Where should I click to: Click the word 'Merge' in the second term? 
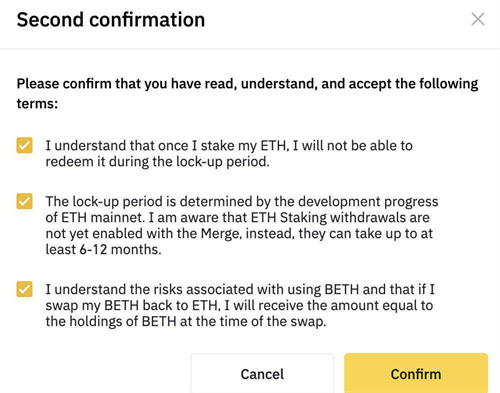click(x=221, y=234)
